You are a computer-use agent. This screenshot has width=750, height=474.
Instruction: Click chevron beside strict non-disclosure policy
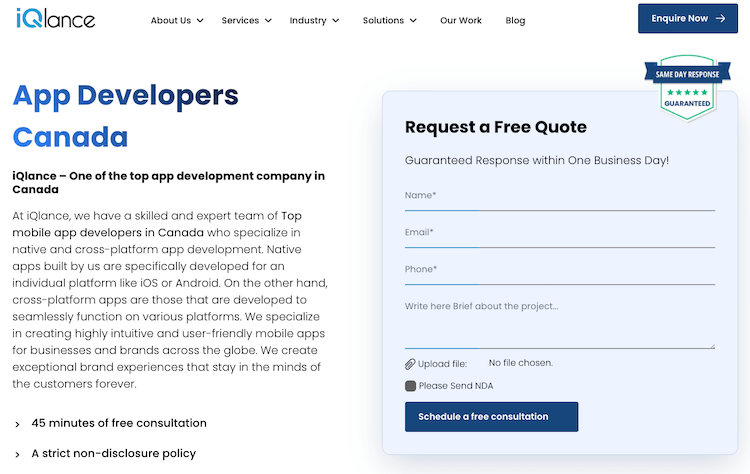[17, 454]
